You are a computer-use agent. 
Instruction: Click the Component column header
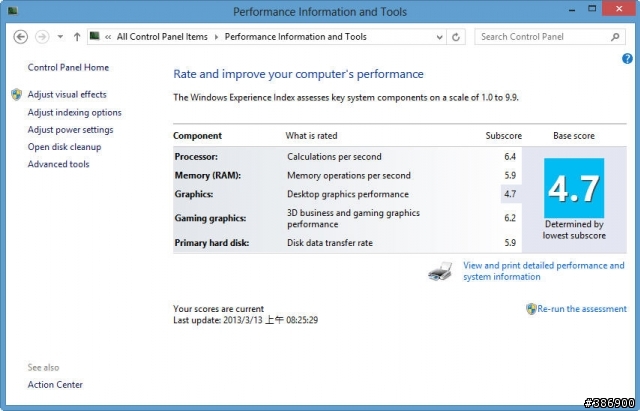click(x=198, y=136)
